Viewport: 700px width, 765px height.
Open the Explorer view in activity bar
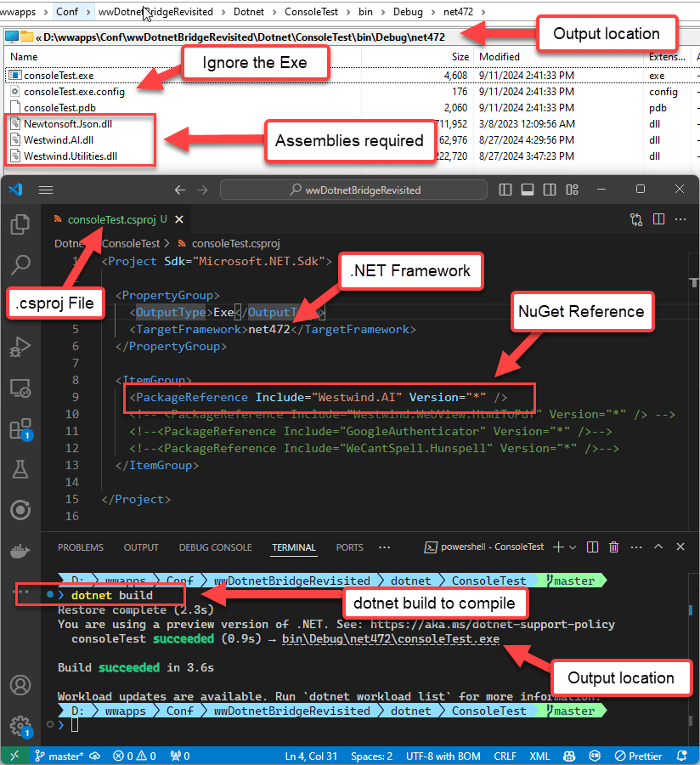click(x=20, y=224)
